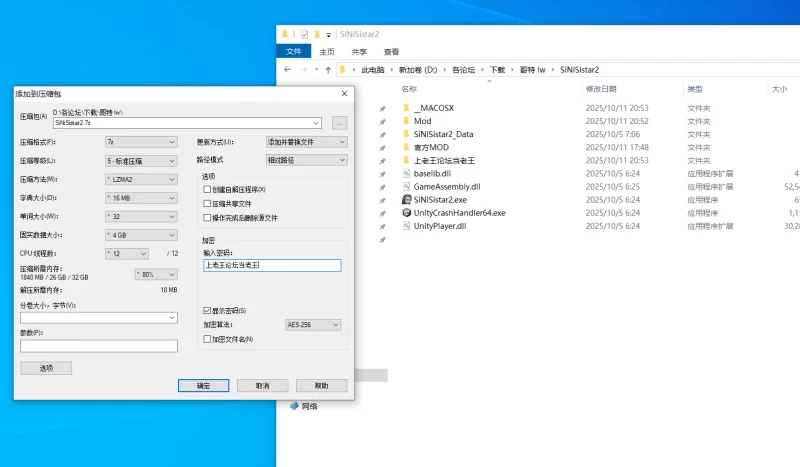The height and width of the screenshot is (467, 800).
Task: Close the 添加到压缩包 dialog
Action: [344, 93]
